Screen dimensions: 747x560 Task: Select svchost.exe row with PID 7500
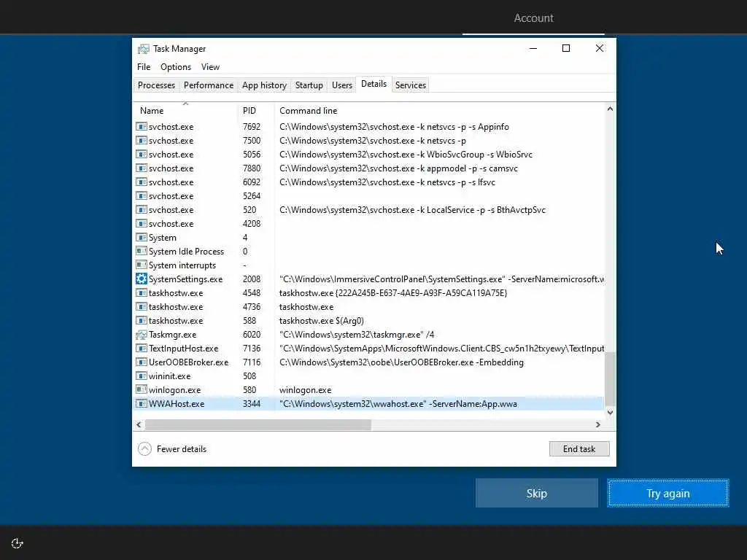coord(368,141)
